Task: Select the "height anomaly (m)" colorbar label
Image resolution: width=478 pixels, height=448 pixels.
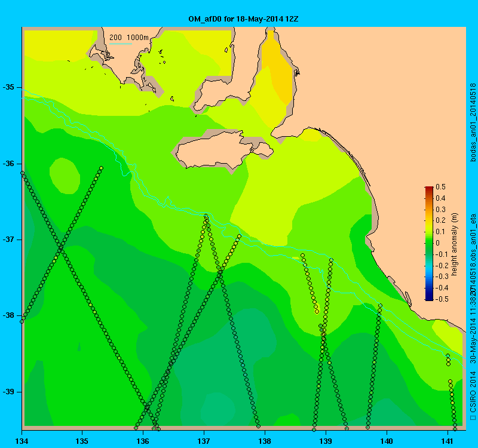Action: point(455,244)
